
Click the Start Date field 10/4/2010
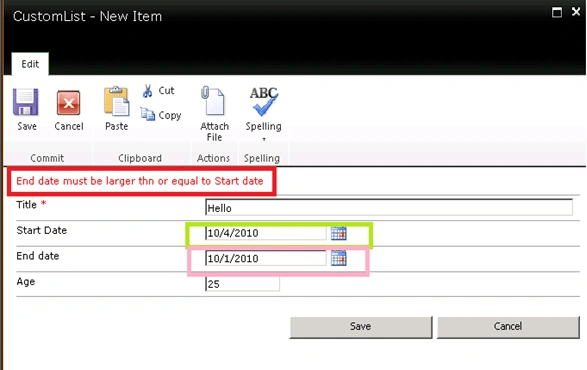point(266,233)
